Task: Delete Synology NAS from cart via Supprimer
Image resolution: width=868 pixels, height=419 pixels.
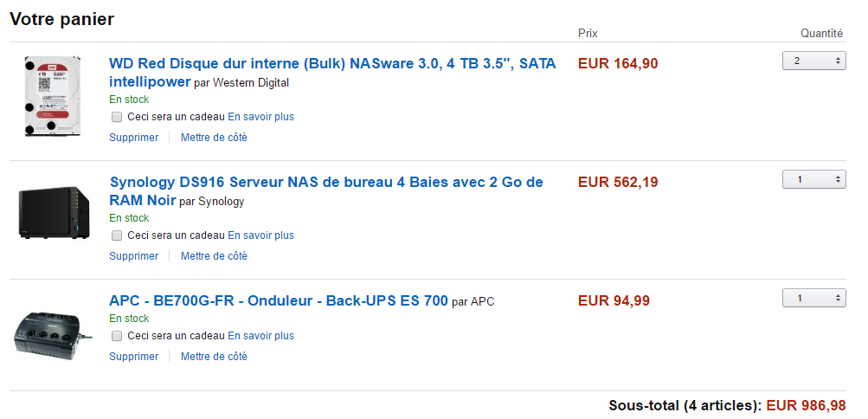Action: click(134, 255)
